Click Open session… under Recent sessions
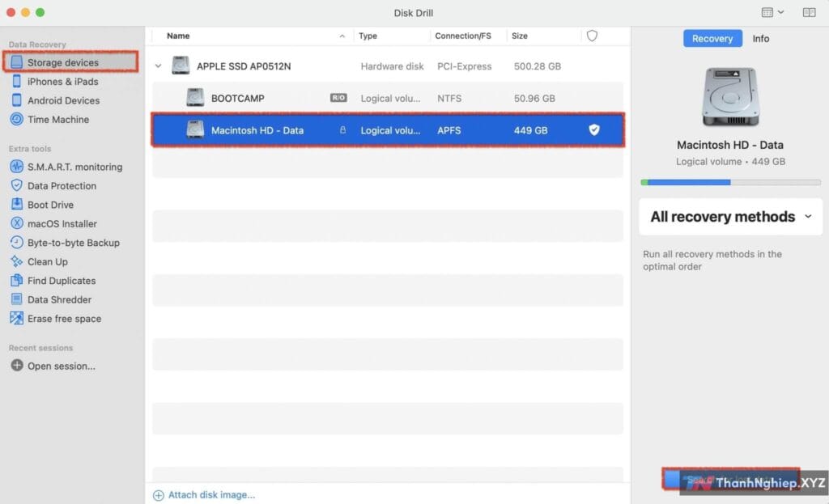This screenshot has height=504, width=829. [x=61, y=366]
